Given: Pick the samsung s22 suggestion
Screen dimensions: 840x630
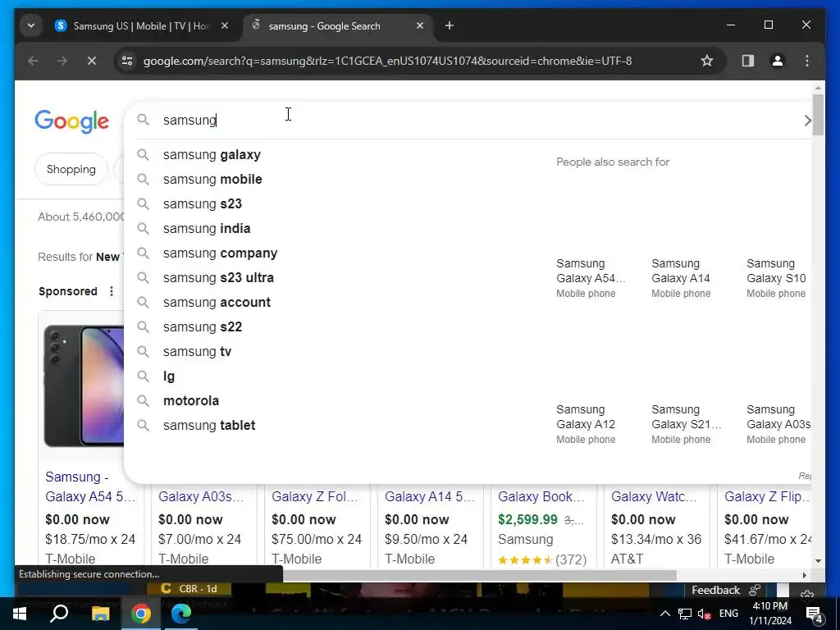Looking at the screenshot, I should pos(202,327).
